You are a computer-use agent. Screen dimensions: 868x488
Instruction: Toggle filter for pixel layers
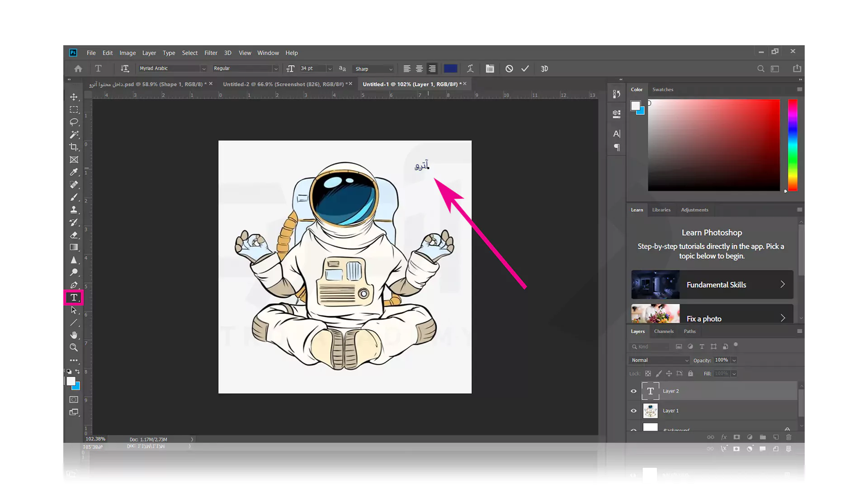click(679, 347)
